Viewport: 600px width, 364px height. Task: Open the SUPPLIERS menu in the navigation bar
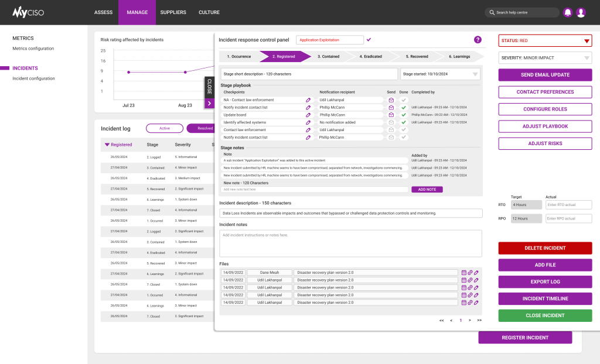click(173, 12)
